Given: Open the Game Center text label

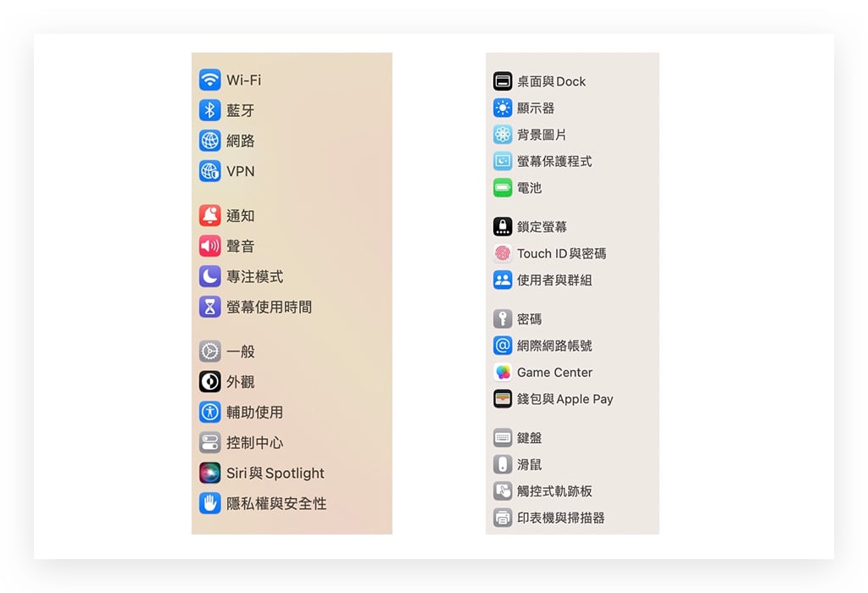Looking at the screenshot, I should [554, 372].
